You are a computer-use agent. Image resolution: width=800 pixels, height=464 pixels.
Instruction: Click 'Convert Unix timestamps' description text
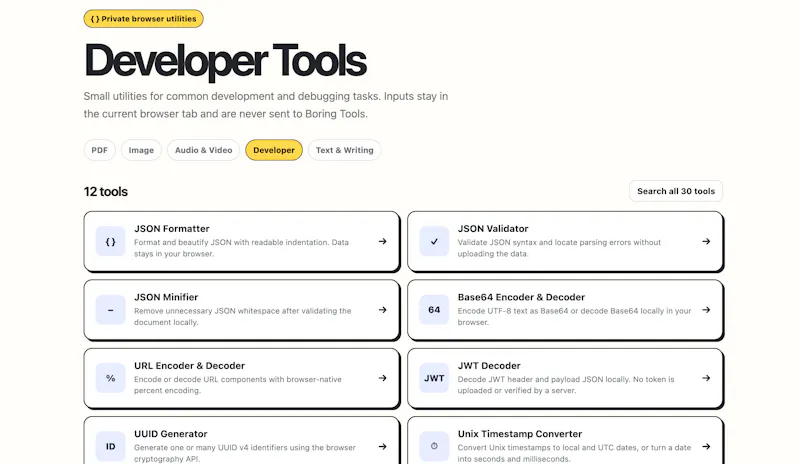[574, 453]
